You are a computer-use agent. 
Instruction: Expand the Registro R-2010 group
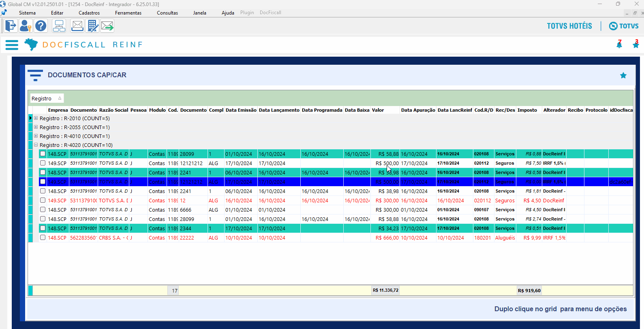click(x=36, y=118)
